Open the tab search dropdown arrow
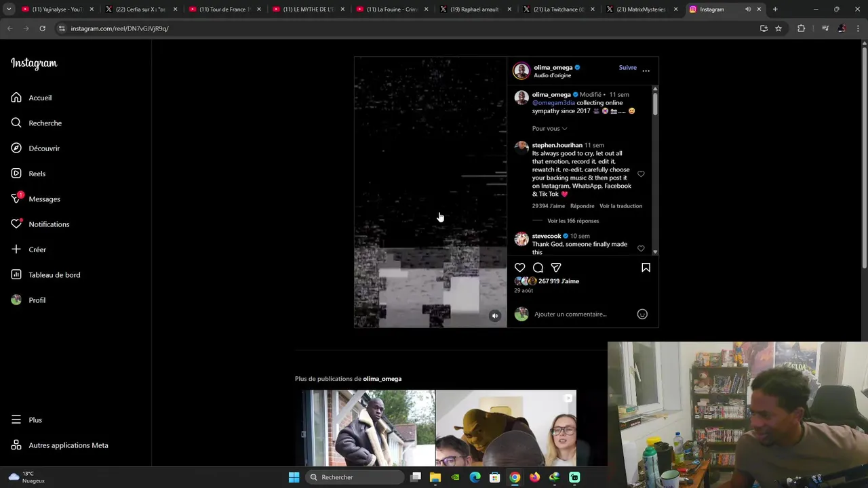This screenshot has width=868, height=488. pos(9,9)
